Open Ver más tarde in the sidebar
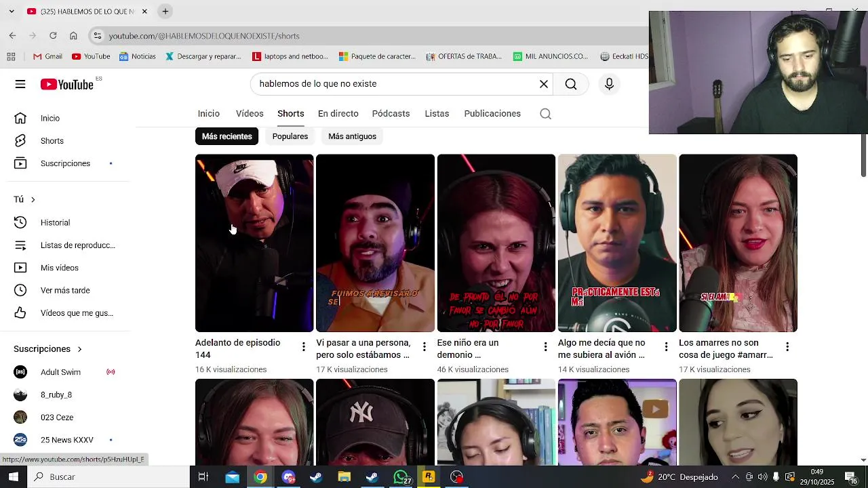The height and width of the screenshot is (488, 868). point(64,290)
